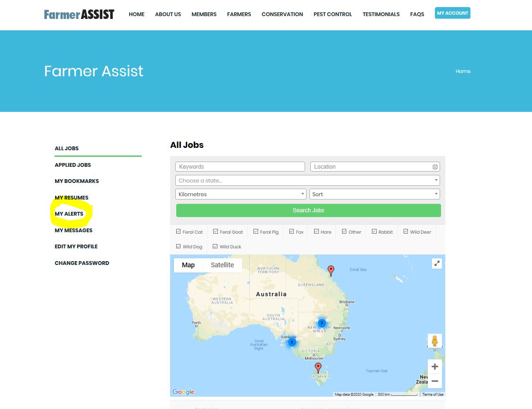Open the blue cluster in New South Wales

tap(322, 323)
